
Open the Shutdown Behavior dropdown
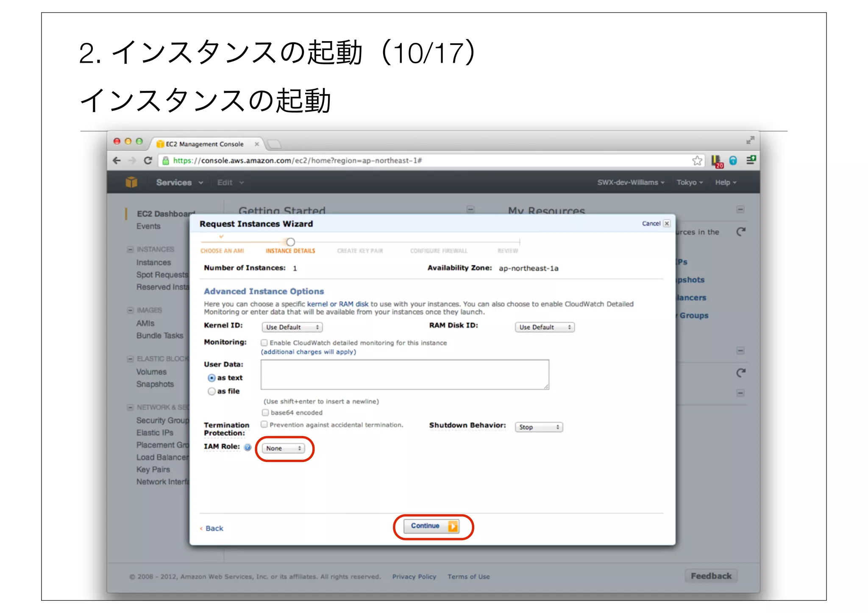point(539,427)
